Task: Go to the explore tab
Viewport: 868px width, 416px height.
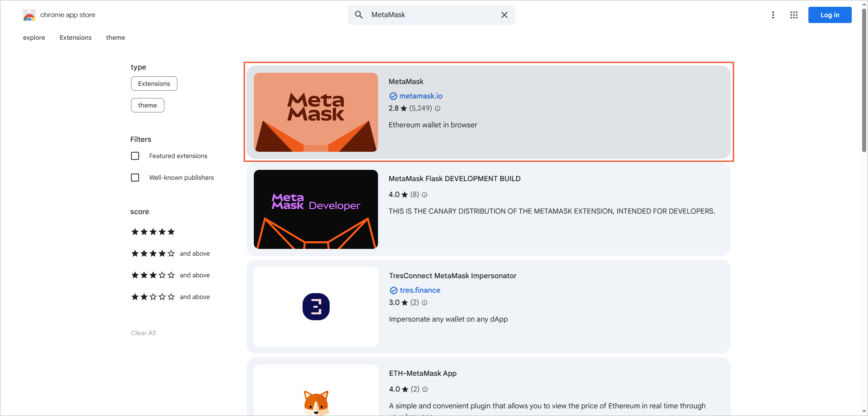Action: pos(34,37)
